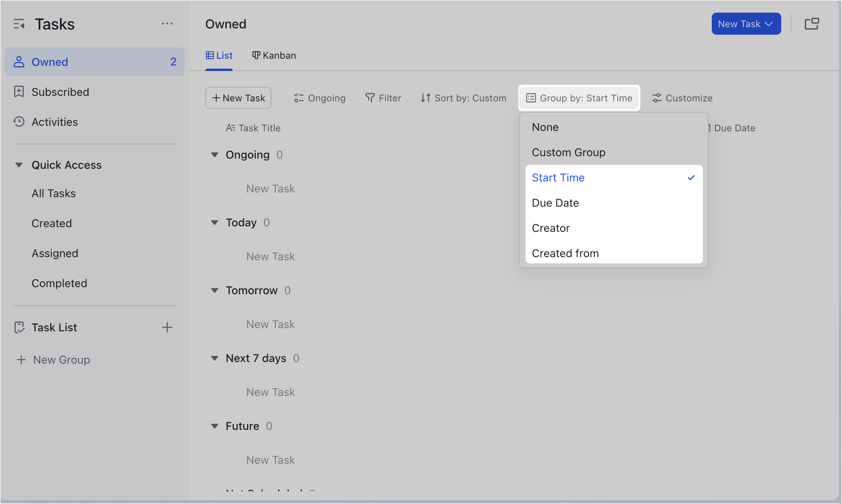Select Creator grouping option

coord(614,228)
